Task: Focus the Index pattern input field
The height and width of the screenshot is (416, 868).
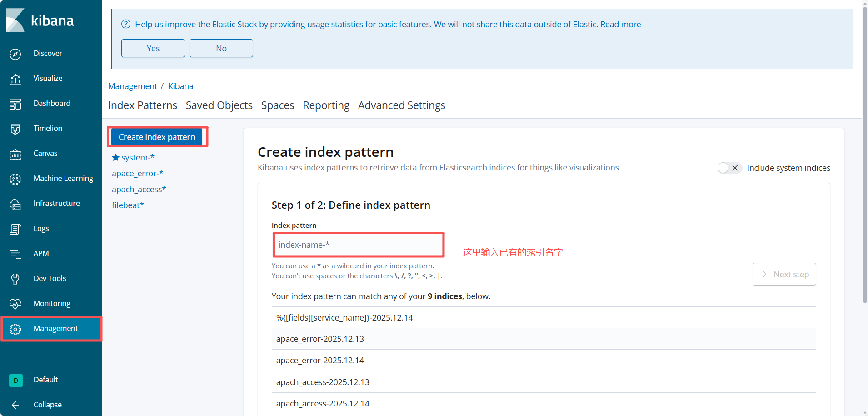Action: [x=359, y=245]
